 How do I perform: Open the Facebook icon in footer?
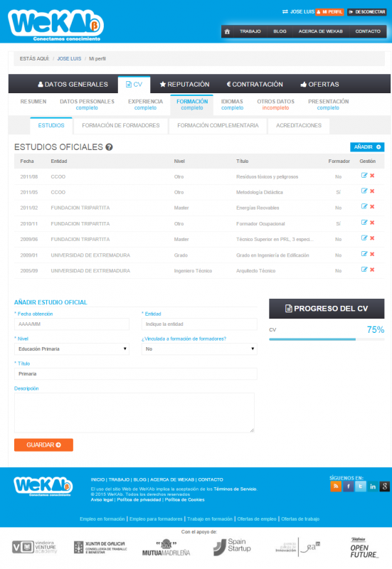click(348, 486)
